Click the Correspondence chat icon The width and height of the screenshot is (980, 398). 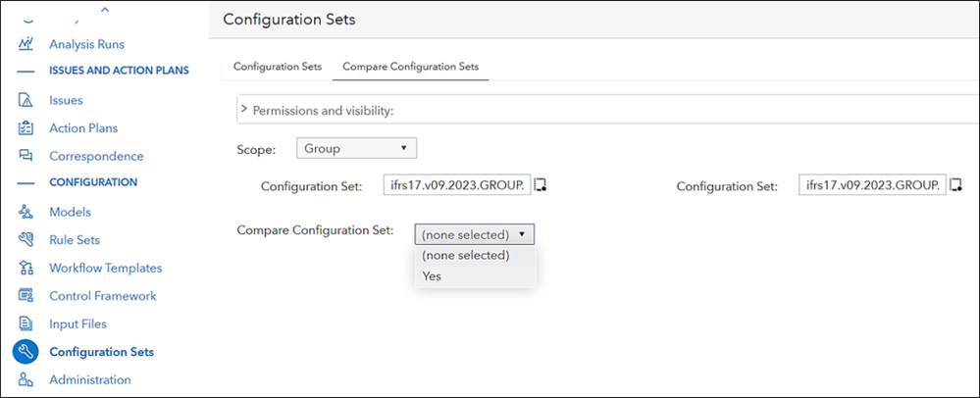point(26,156)
